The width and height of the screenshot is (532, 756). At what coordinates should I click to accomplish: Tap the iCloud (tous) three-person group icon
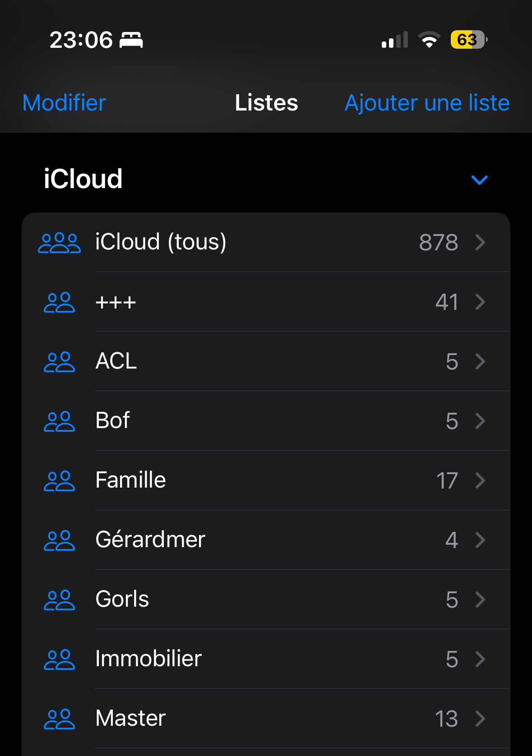pos(59,243)
